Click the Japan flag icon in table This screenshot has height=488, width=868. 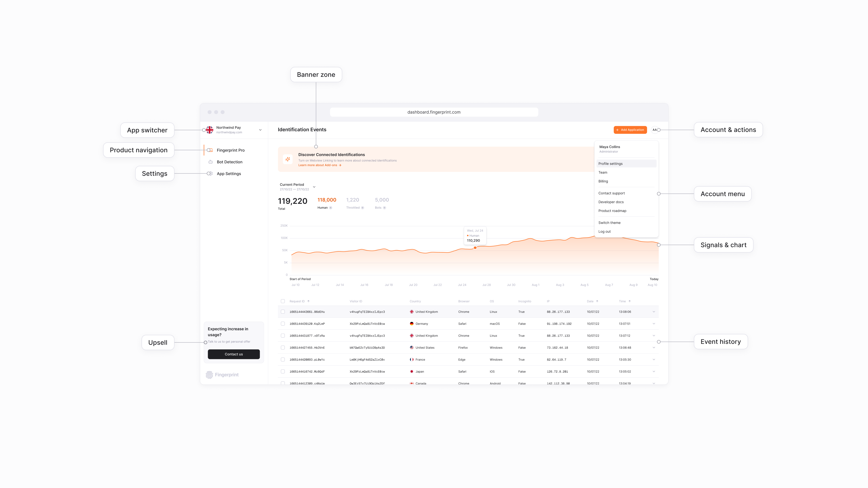(x=411, y=371)
